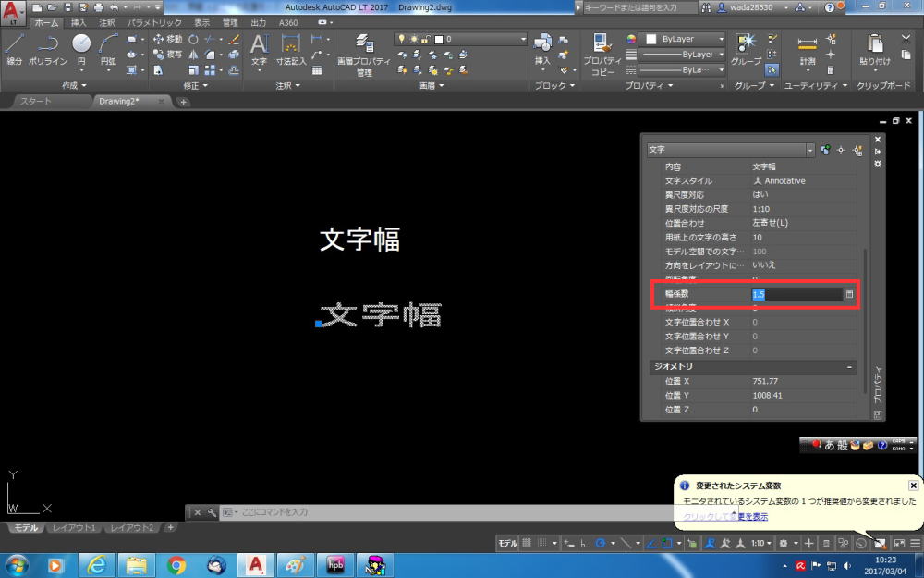The height and width of the screenshot is (578, 924).
Task: Switch to the レイアウト1 tab
Action: pyautogui.click(x=74, y=528)
